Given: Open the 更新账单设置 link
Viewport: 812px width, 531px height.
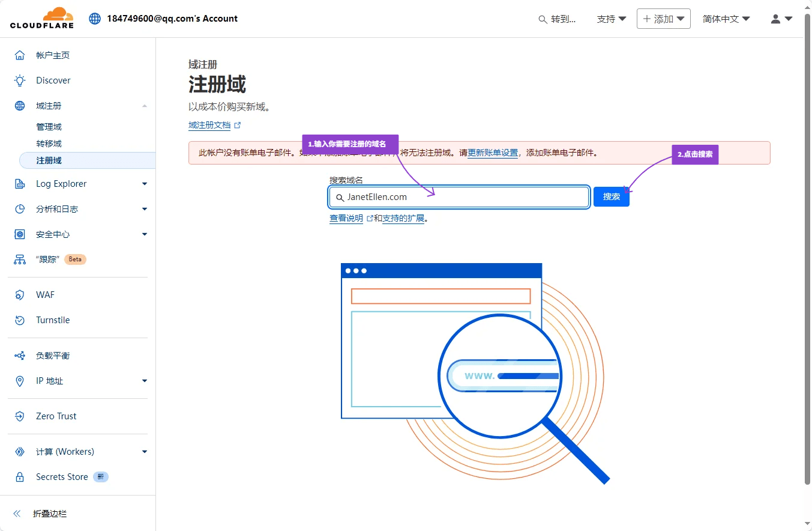Looking at the screenshot, I should pyautogui.click(x=493, y=153).
